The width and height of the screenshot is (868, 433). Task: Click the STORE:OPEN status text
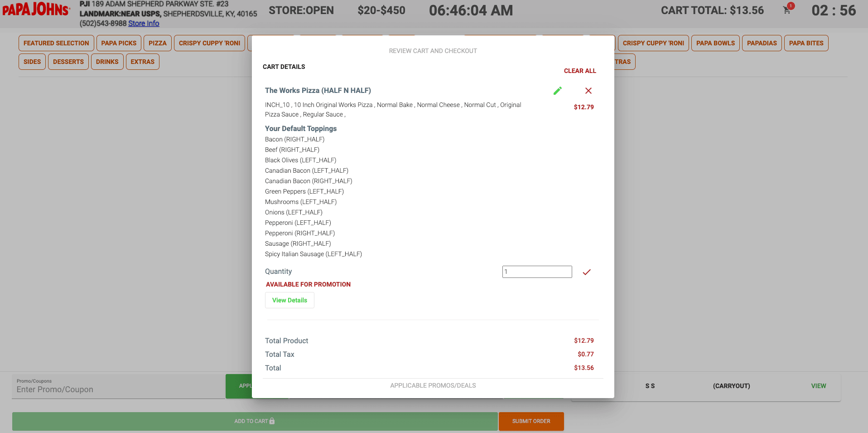point(301,10)
